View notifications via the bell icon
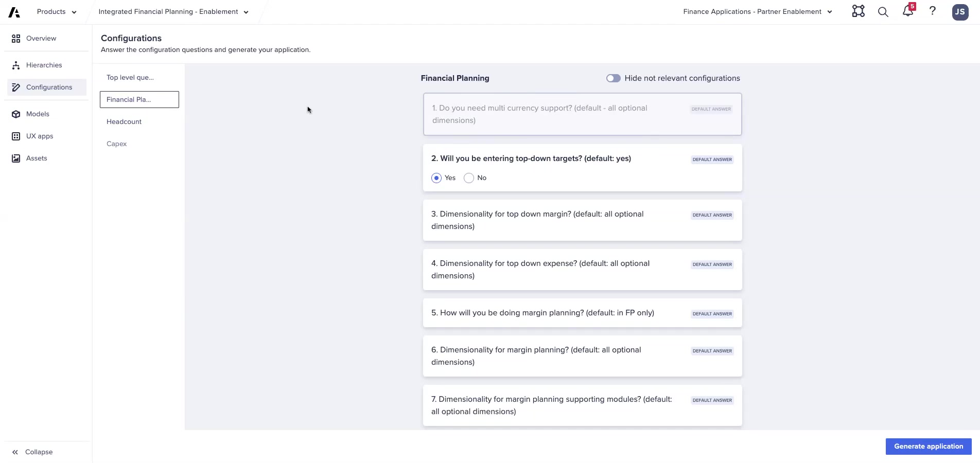980x463 pixels. pyautogui.click(x=907, y=11)
